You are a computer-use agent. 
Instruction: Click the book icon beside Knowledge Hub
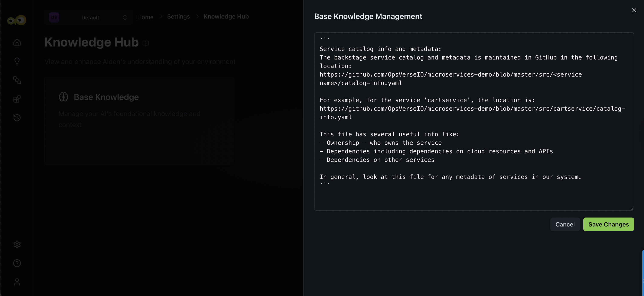pos(146,43)
